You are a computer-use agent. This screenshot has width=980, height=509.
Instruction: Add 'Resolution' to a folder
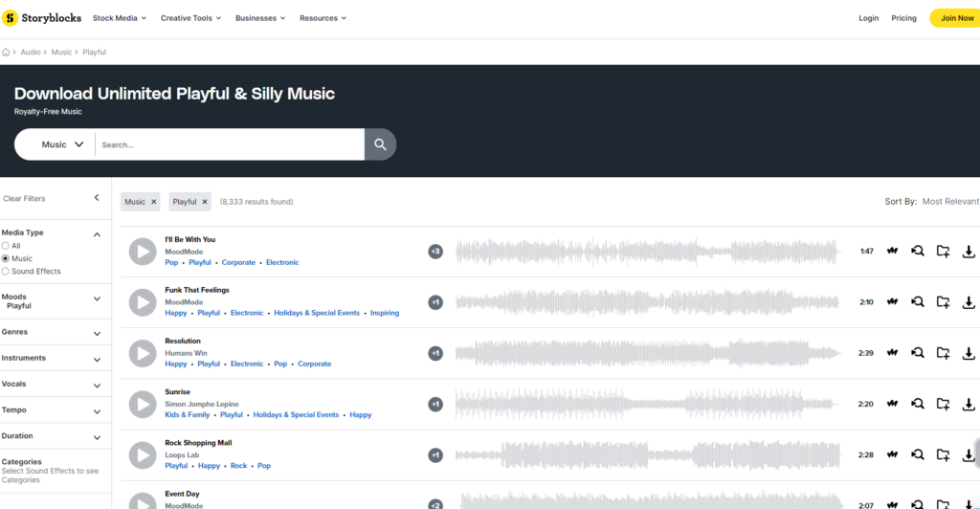[x=943, y=353]
